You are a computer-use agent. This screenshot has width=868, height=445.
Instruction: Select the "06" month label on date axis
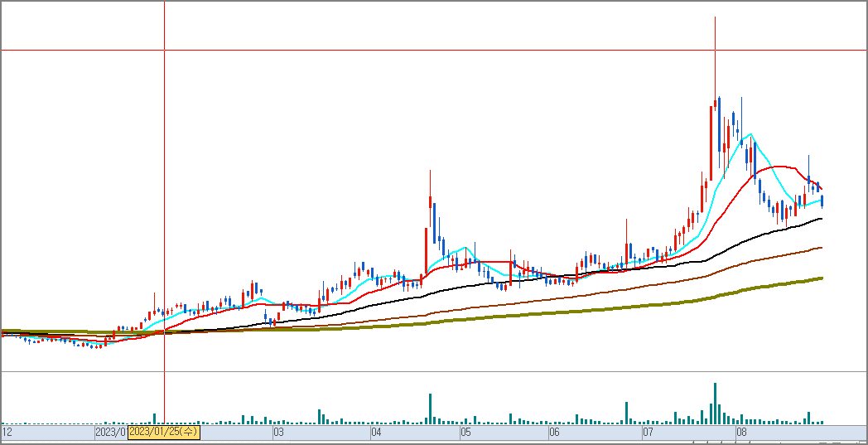[x=555, y=432]
